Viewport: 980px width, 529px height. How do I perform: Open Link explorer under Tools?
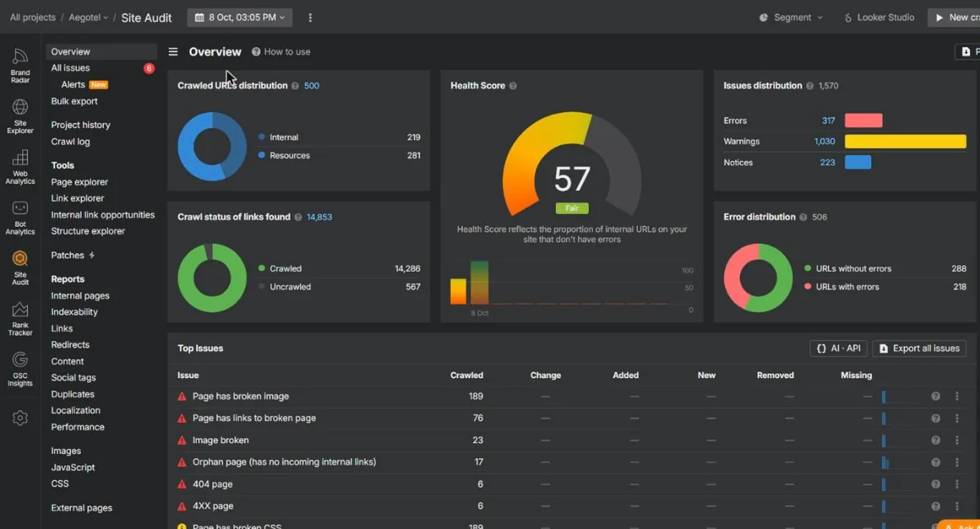[x=78, y=198]
